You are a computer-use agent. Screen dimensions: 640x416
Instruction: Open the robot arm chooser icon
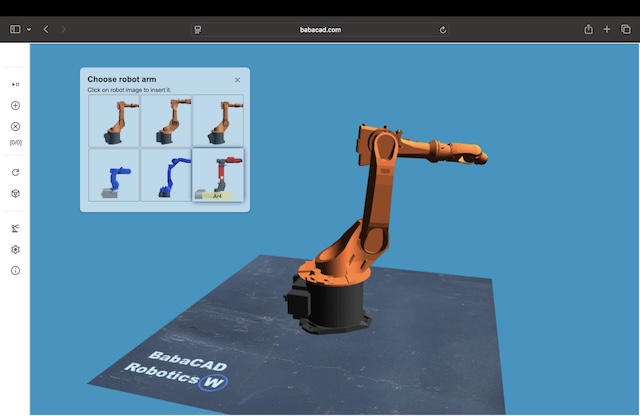[16, 228]
